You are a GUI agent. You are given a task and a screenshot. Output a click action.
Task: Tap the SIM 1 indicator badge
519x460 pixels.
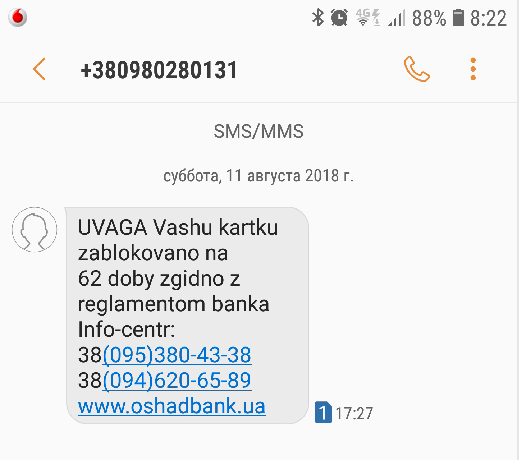tap(323, 412)
